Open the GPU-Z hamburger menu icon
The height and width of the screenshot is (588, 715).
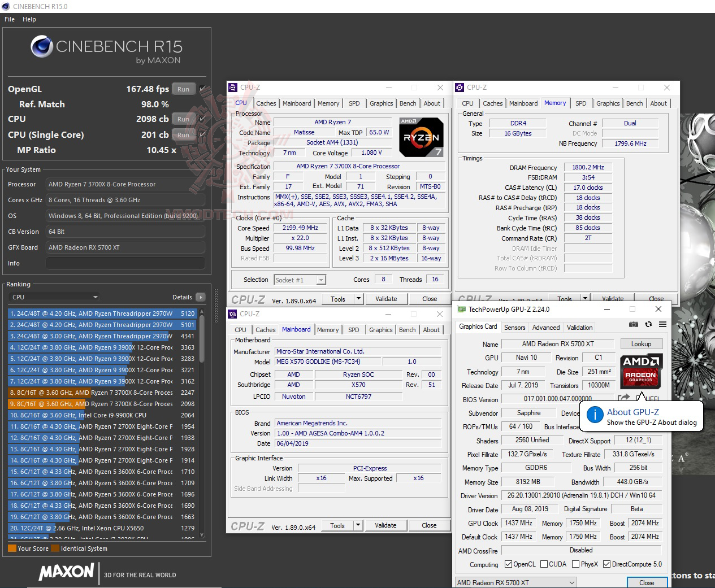tap(662, 324)
